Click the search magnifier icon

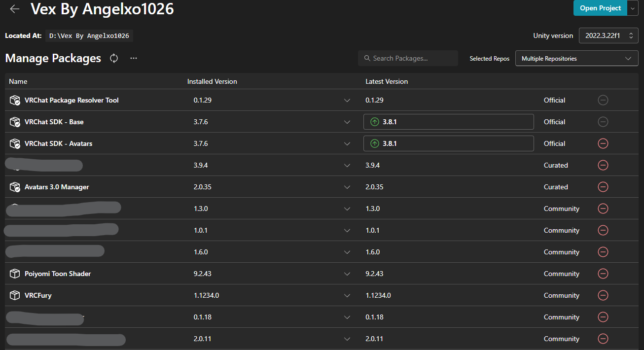367,58
